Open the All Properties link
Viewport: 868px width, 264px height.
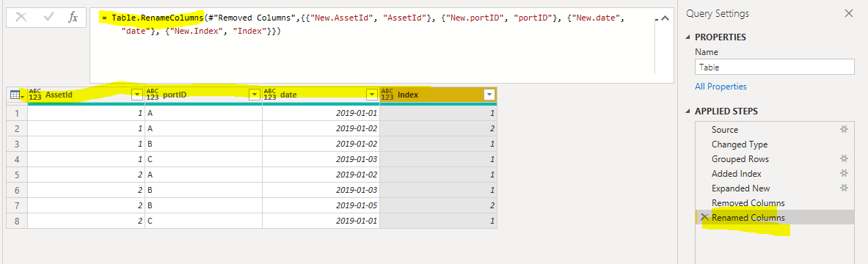coord(721,87)
